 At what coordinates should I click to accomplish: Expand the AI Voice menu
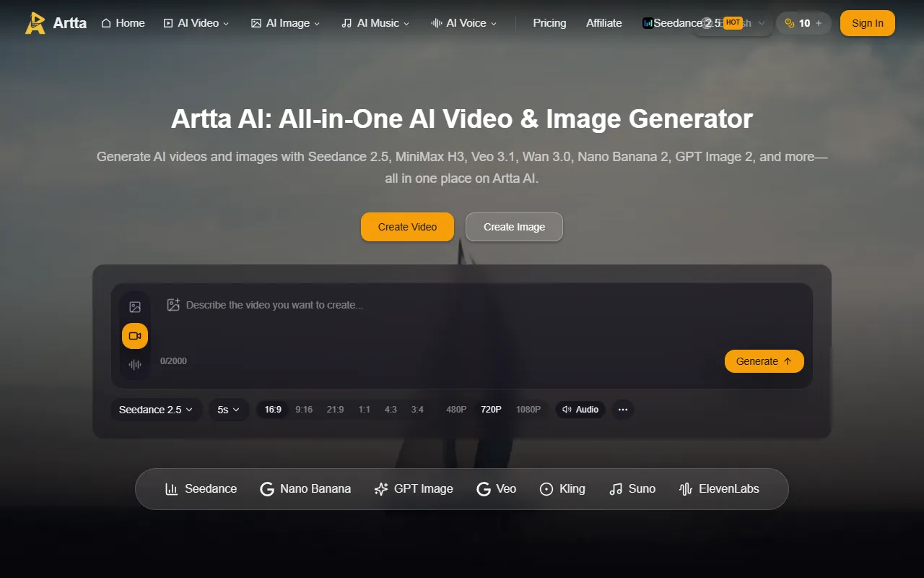464,23
